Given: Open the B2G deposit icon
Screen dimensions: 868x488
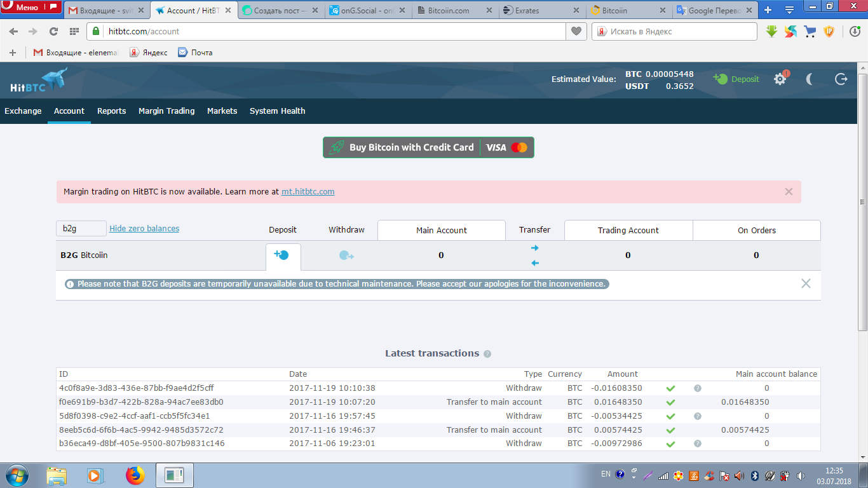Looking at the screenshot, I should 281,255.
